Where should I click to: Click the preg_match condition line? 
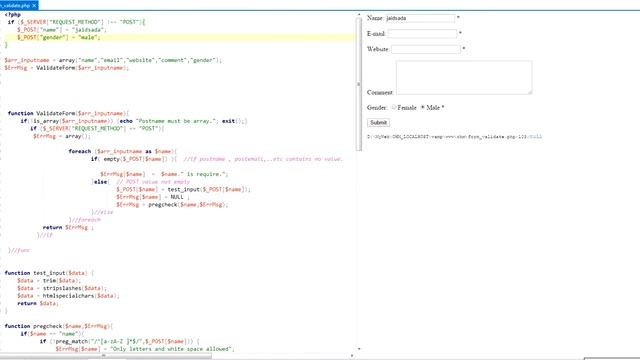click(120, 341)
